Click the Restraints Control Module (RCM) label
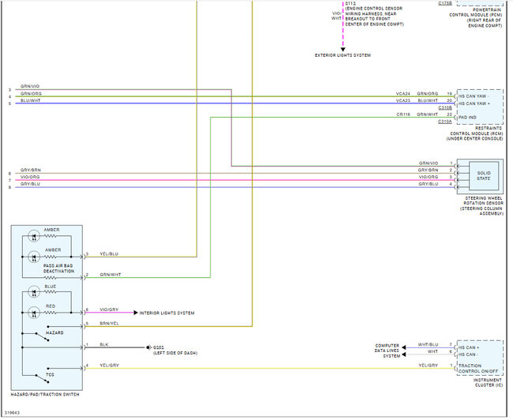 tap(474, 133)
